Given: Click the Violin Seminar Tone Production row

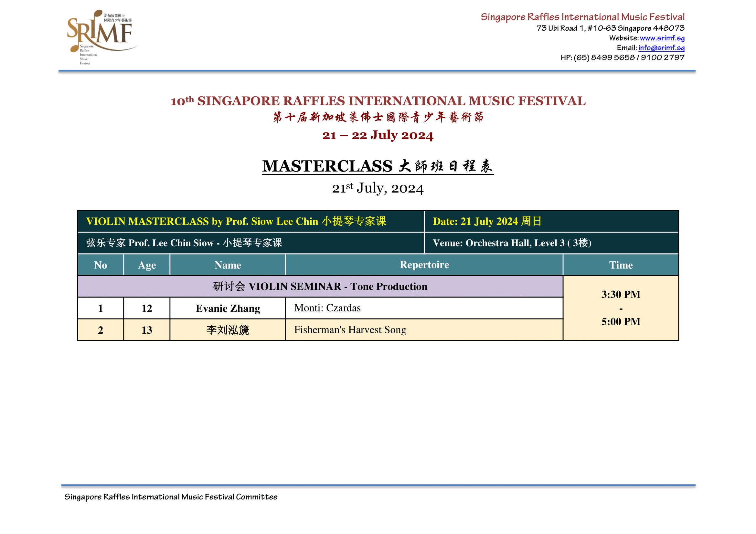Looking at the screenshot, I should 320,287.
